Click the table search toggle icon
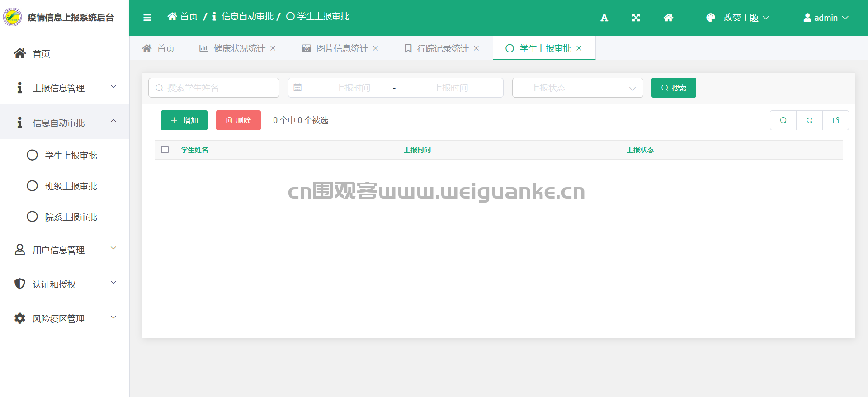The width and height of the screenshot is (868, 397). point(783,120)
